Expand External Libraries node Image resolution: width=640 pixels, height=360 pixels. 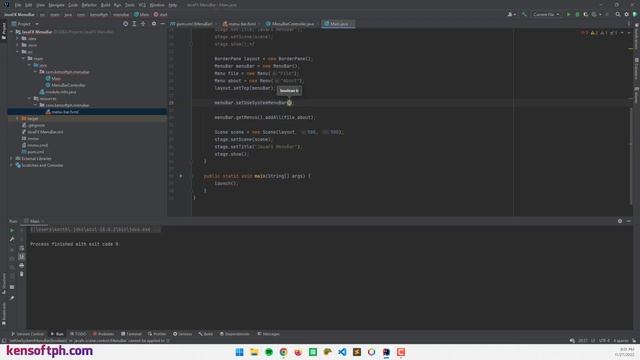pos(11,158)
